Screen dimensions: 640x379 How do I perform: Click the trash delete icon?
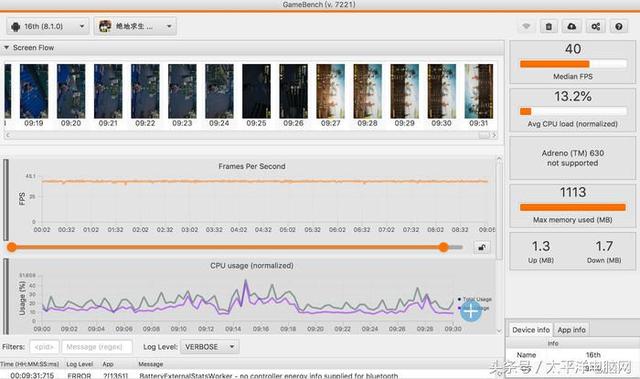[549, 27]
